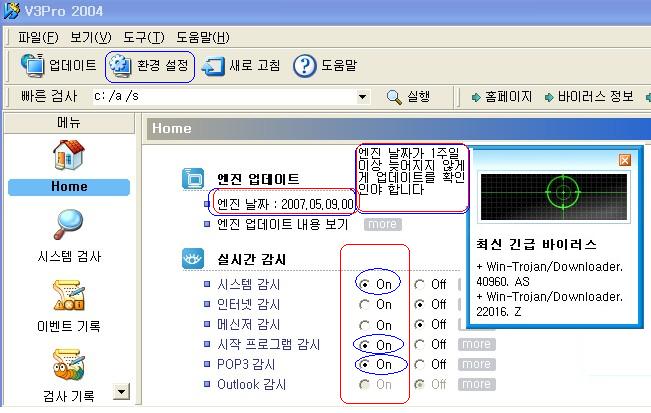Image resolution: width=651 pixels, height=413 pixels.
Task: Click the Outlook 감시 label
Action: point(252,384)
